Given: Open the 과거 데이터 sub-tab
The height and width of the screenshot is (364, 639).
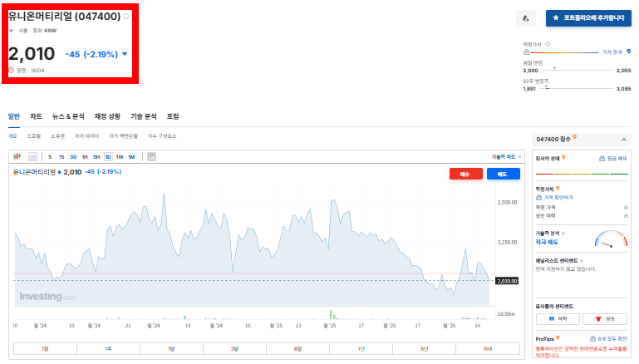Looking at the screenshot, I should coord(86,136).
